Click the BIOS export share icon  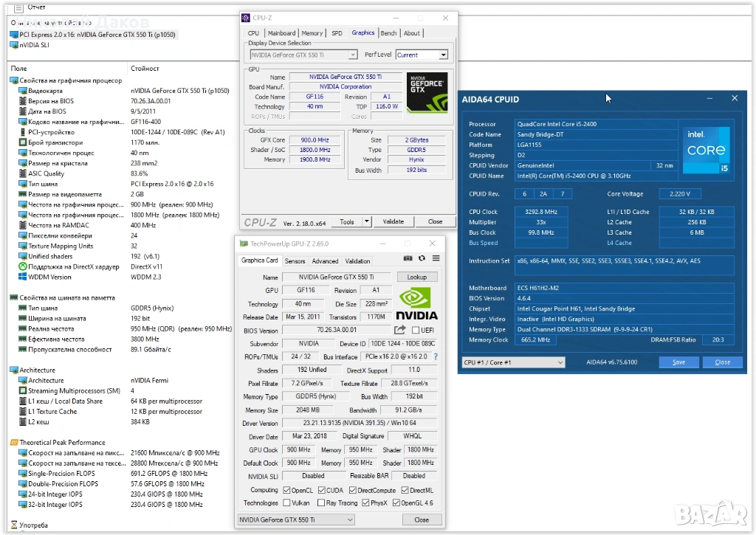[400, 330]
